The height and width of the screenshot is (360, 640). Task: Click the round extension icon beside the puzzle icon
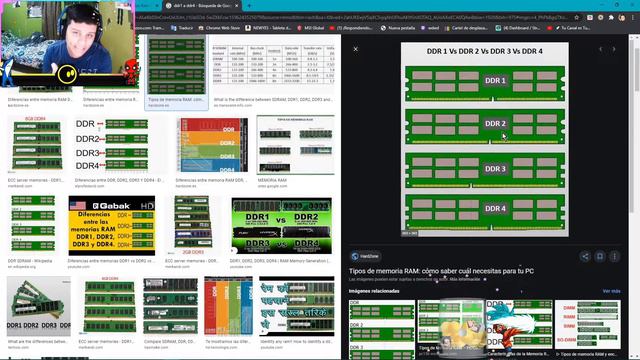[x=600, y=18]
